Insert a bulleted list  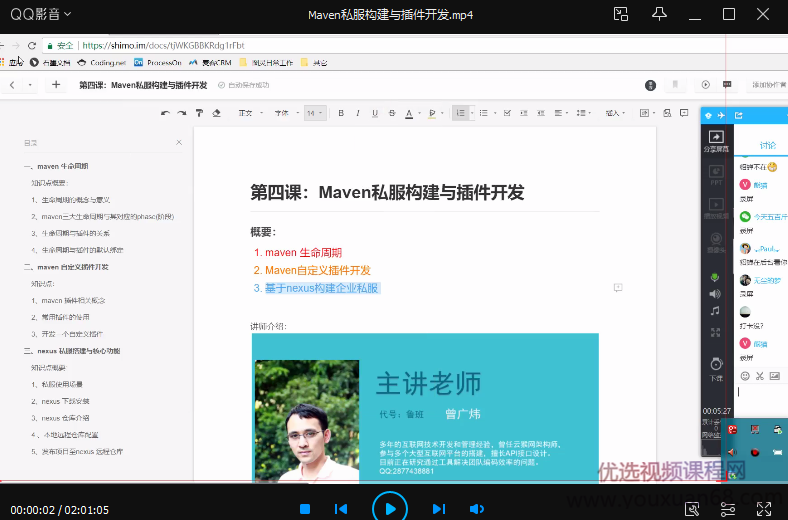tap(483, 113)
